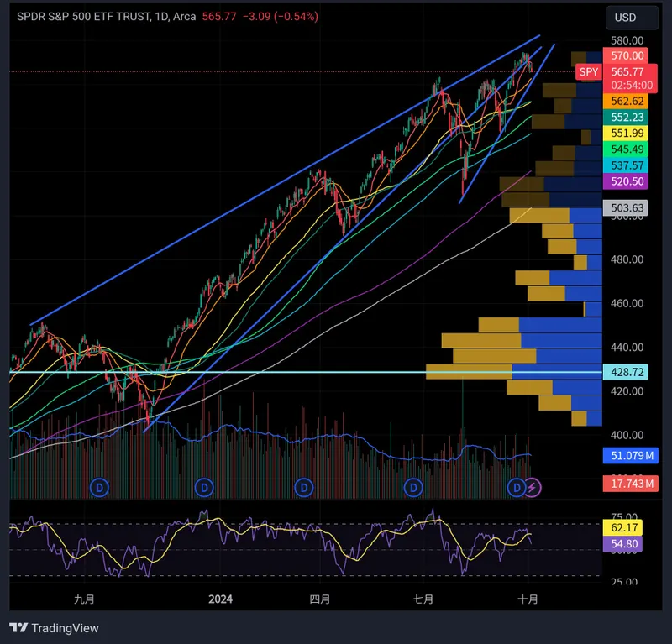
Task: Click the light blue 428.72 level label
Action: (x=626, y=372)
